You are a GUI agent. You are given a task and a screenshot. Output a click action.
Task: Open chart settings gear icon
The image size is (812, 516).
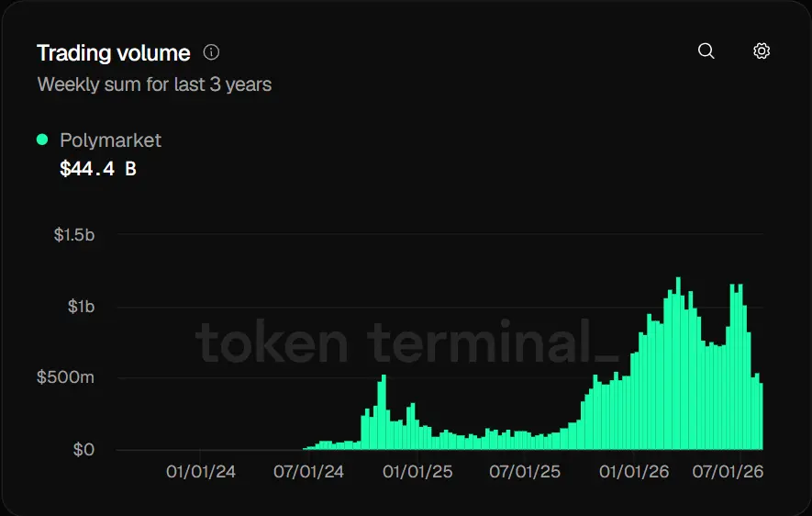(762, 50)
